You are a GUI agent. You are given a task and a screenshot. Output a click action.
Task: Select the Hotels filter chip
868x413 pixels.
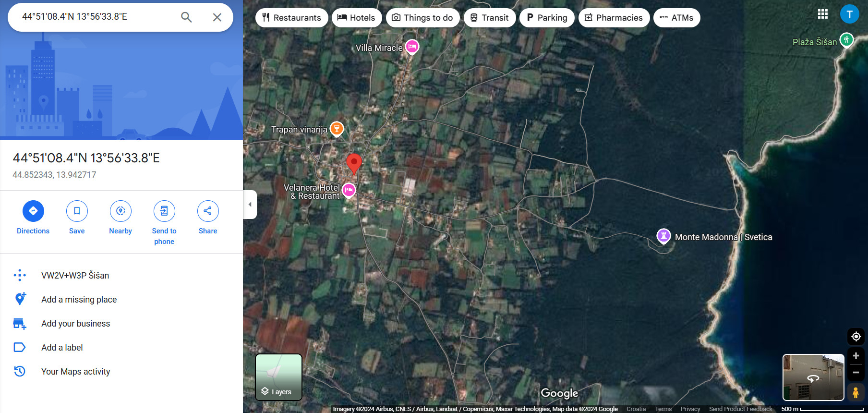pos(356,18)
